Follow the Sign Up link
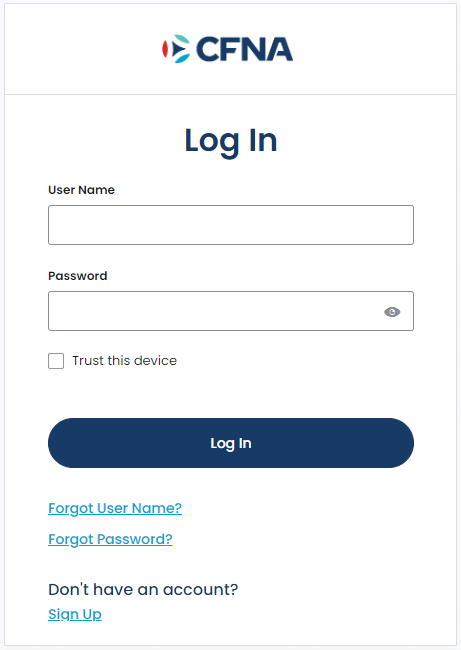This screenshot has width=461, height=650. pyautogui.click(x=75, y=614)
